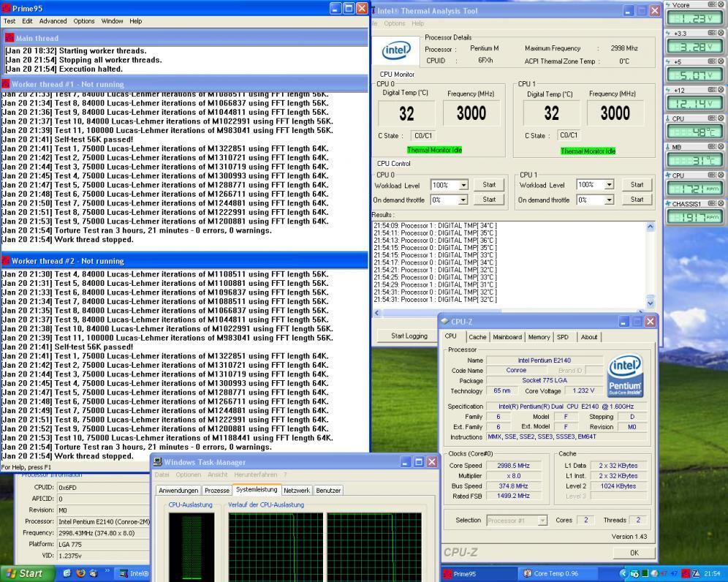
Task: Close the +12 voltage gadget
Action: pyautogui.click(x=721, y=90)
